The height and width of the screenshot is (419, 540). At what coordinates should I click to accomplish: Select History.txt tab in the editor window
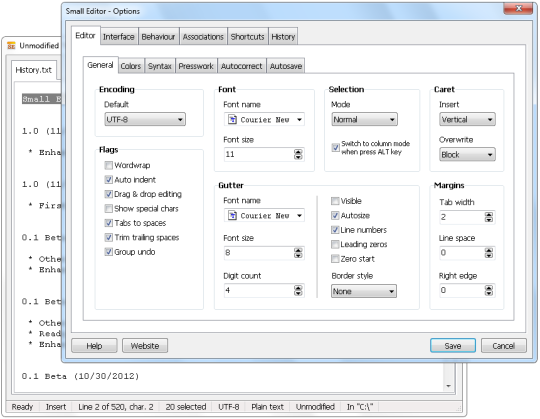tap(34, 70)
